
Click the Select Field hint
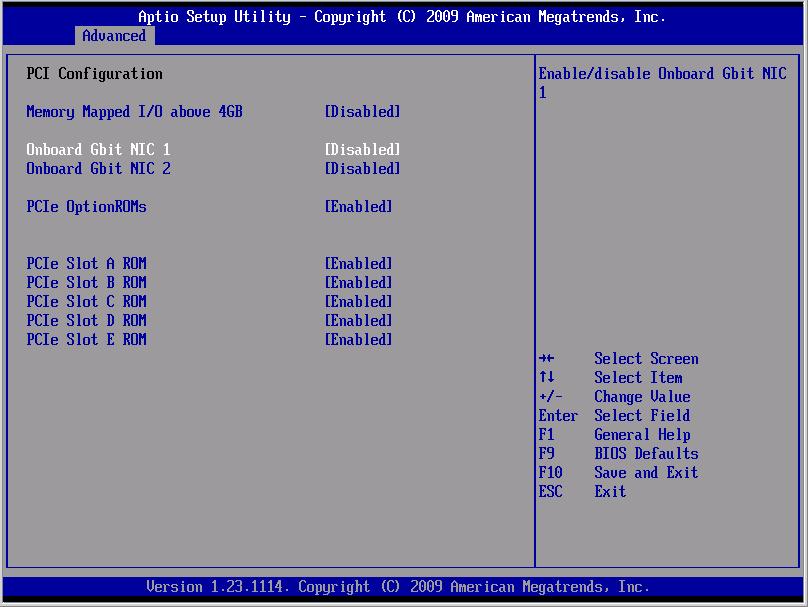pos(643,415)
